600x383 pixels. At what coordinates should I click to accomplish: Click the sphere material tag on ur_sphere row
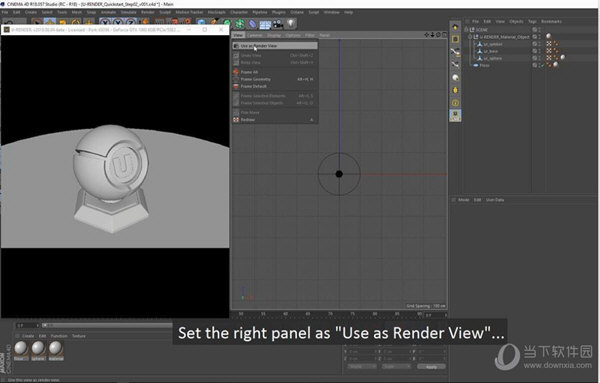[x=562, y=58]
